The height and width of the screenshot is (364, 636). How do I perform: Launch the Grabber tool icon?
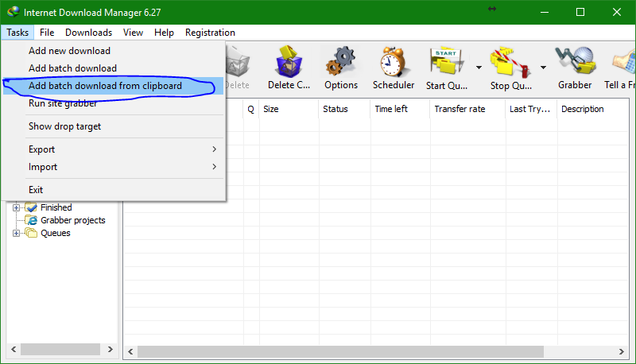[575, 62]
